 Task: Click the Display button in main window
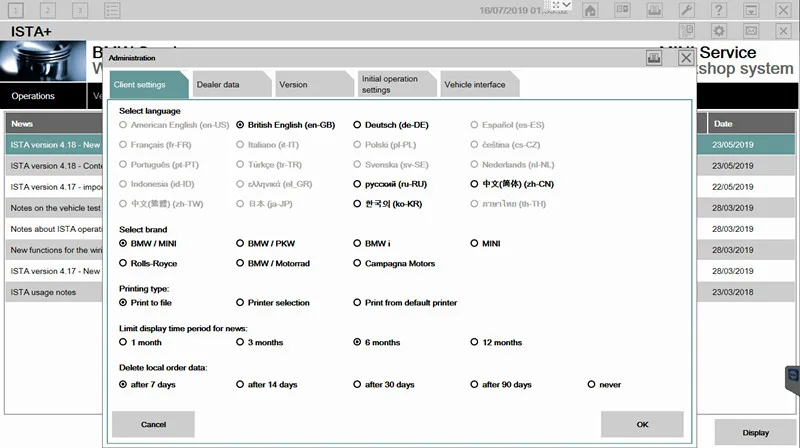(755, 432)
